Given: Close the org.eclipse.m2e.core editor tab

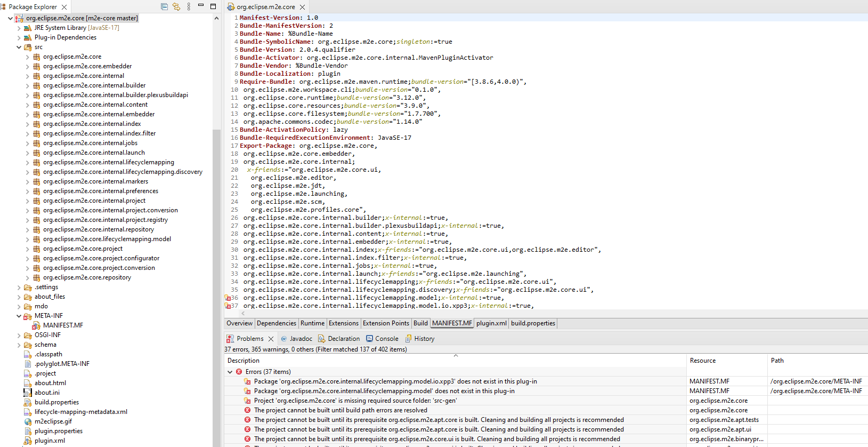Looking at the screenshot, I should (303, 7).
